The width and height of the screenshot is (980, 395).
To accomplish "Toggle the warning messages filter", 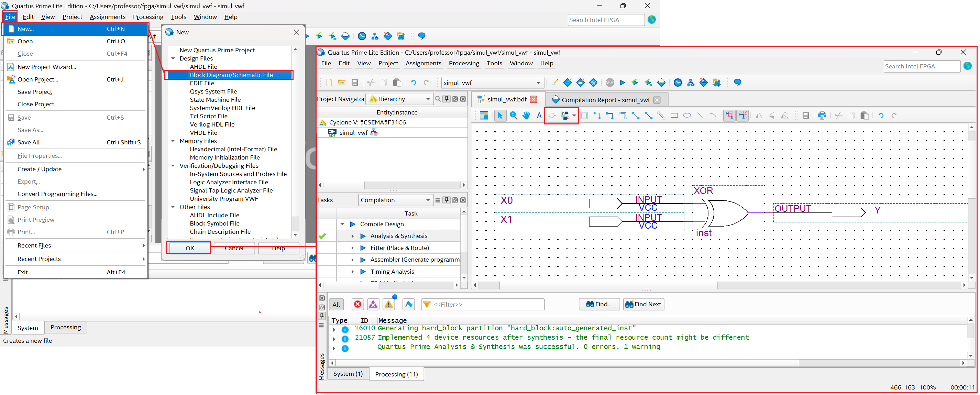I will [x=388, y=304].
